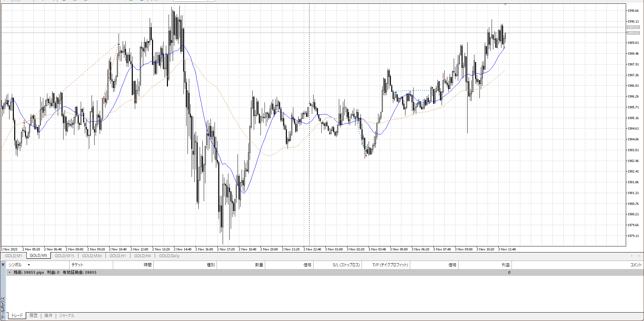Open the 履歴 history tab
Image resolution: width=644 pixels, height=321 pixels.
(33, 316)
